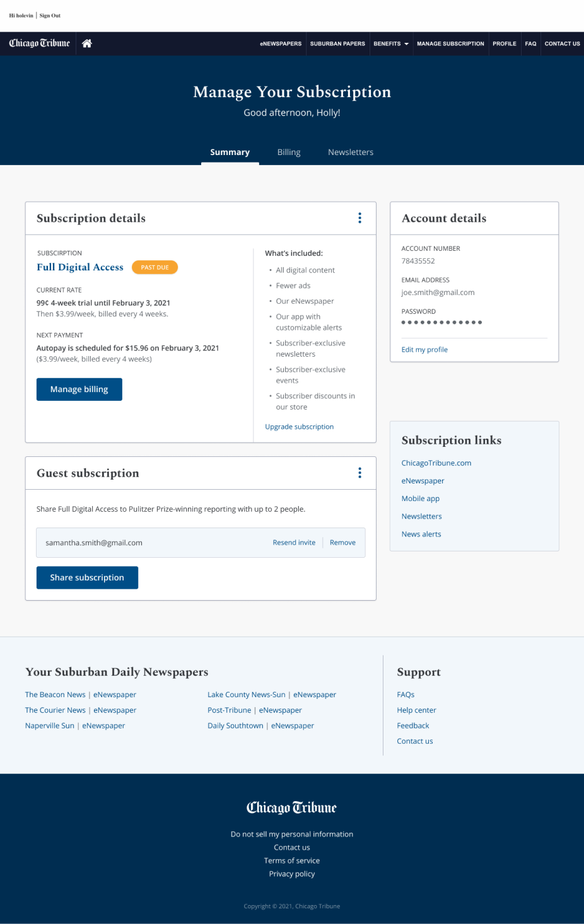584x924 pixels.
Task: Open Terms of service in footer
Action: pyautogui.click(x=292, y=861)
